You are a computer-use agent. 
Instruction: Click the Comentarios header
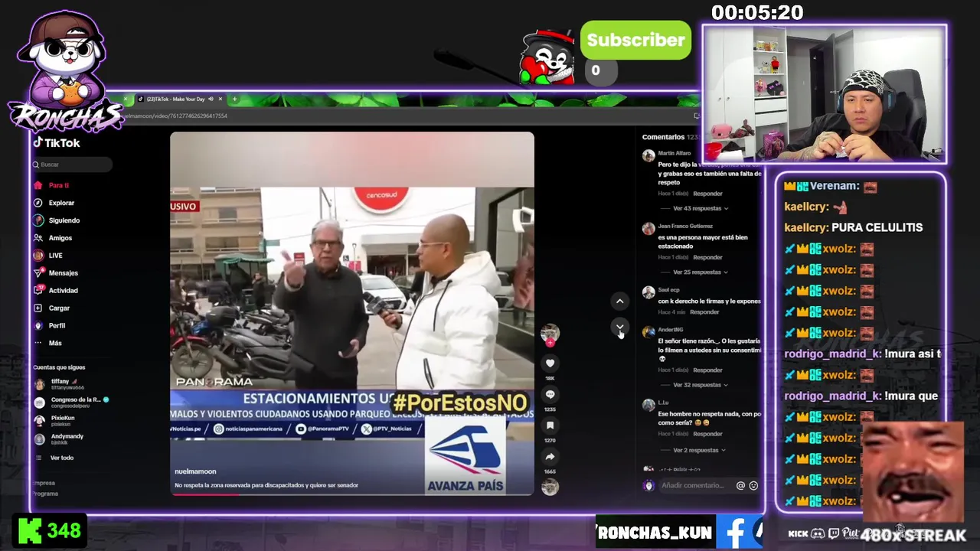click(663, 137)
